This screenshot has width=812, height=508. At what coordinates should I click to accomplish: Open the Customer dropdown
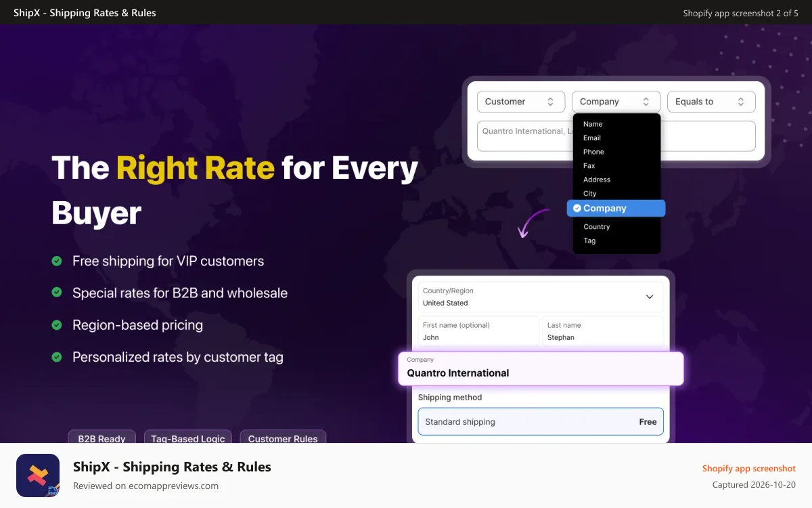tap(521, 102)
